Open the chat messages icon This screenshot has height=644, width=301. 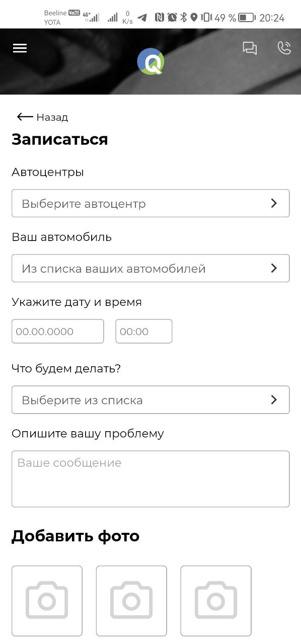250,48
